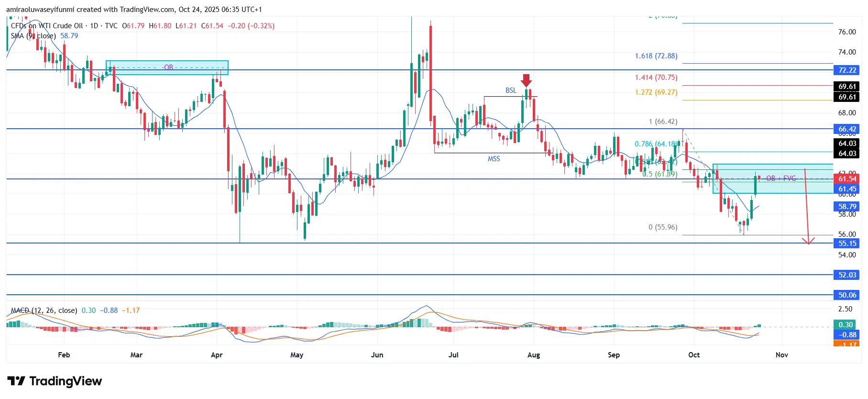
Task: Select the MSS annotation label
Action: point(494,159)
